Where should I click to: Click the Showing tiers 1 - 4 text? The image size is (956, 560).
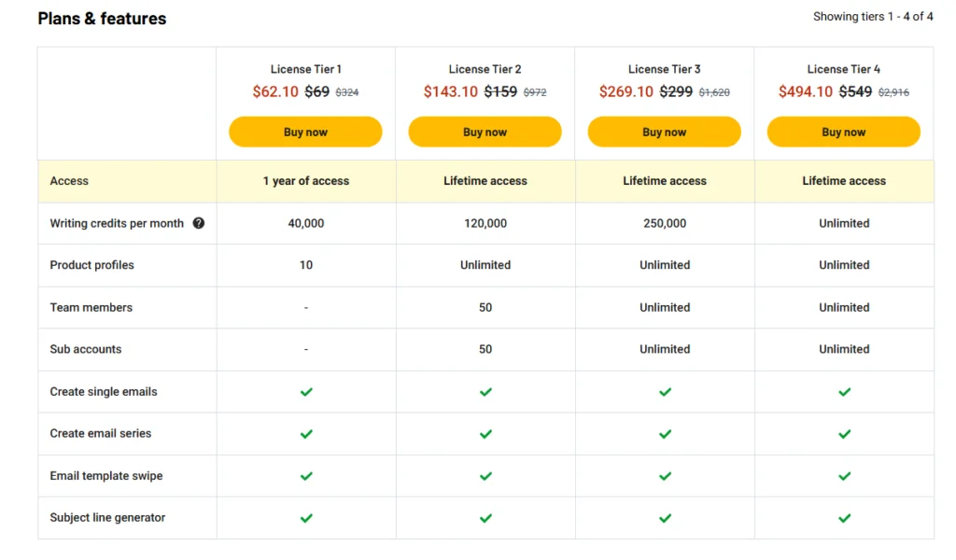[x=873, y=17]
